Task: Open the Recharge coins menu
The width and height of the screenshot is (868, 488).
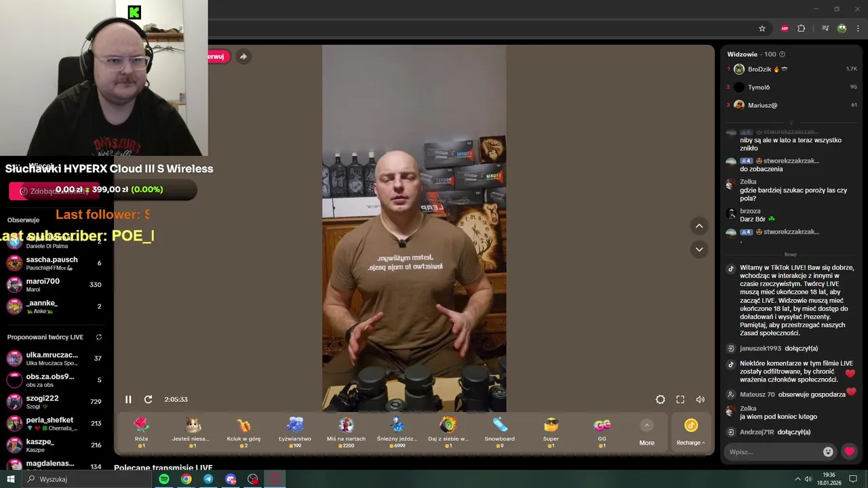Action: [x=690, y=432]
